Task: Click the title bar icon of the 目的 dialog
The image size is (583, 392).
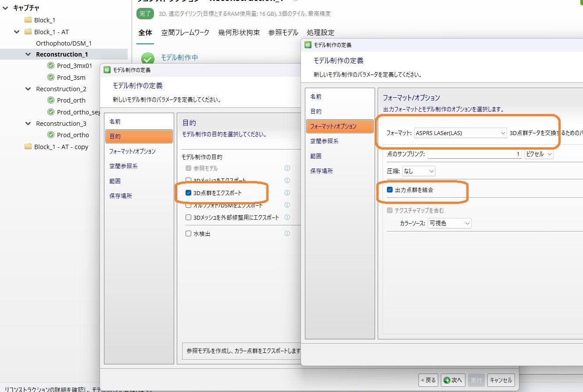Action: coord(107,70)
